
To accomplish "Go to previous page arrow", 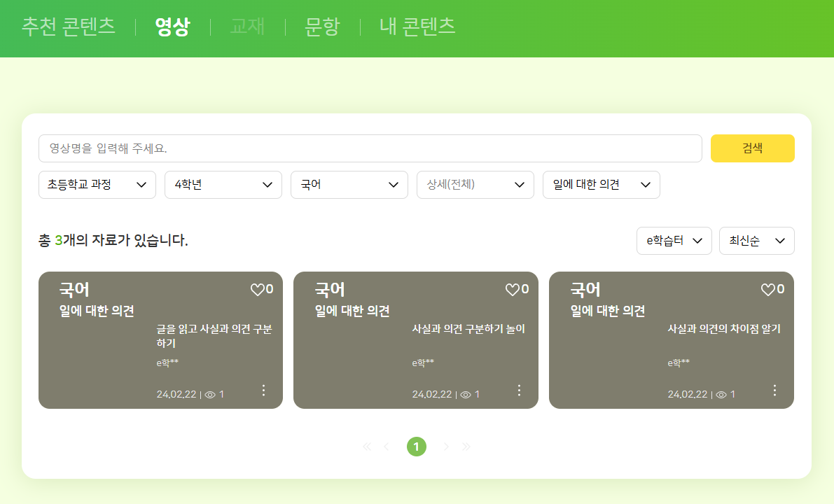I will click(386, 447).
